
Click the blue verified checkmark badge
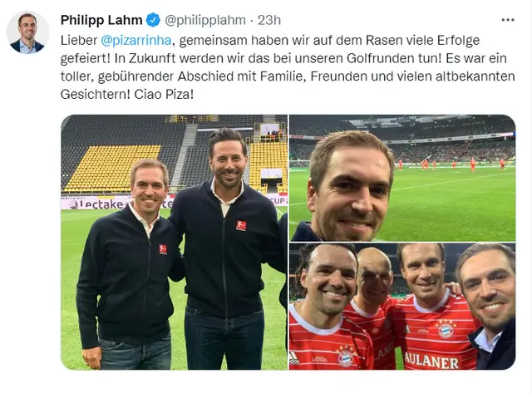pos(153,20)
